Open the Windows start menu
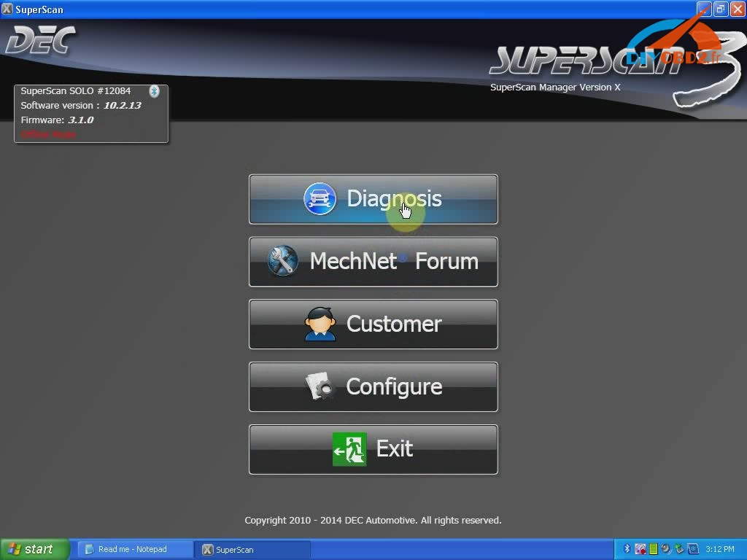The image size is (747, 560). click(35, 549)
